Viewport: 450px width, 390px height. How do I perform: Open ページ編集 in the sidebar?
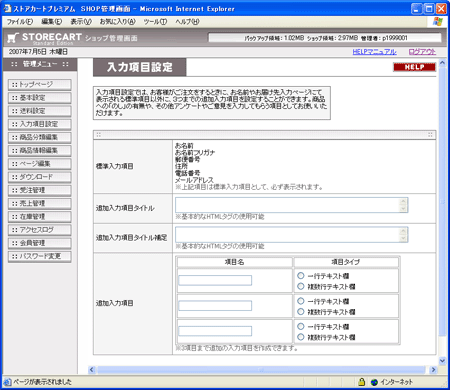point(40,164)
